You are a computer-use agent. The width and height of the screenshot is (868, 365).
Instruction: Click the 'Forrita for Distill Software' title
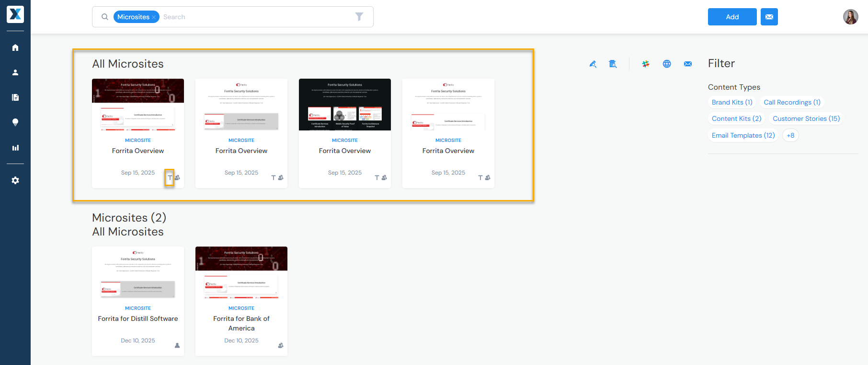coord(138,318)
